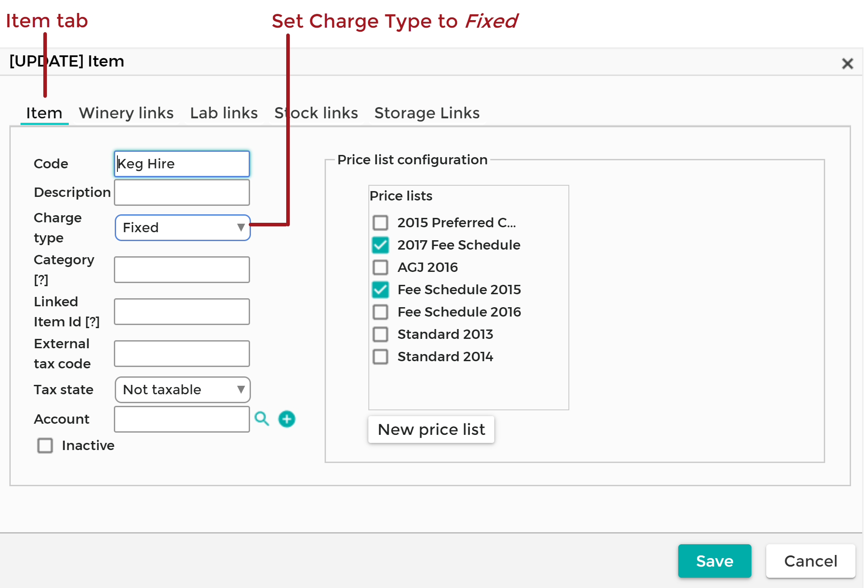Select the 2017 Fee Schedule label
The image size is (868, 588).
point(459,245)
